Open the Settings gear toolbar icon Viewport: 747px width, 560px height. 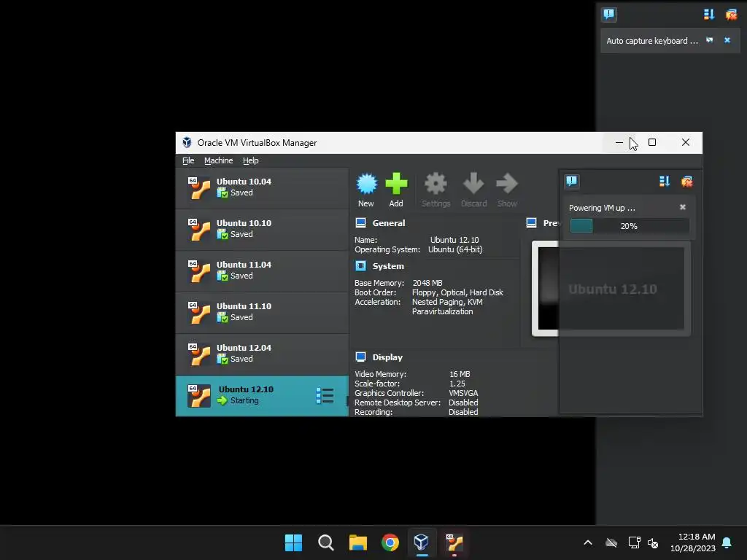[x=436, y=184]
